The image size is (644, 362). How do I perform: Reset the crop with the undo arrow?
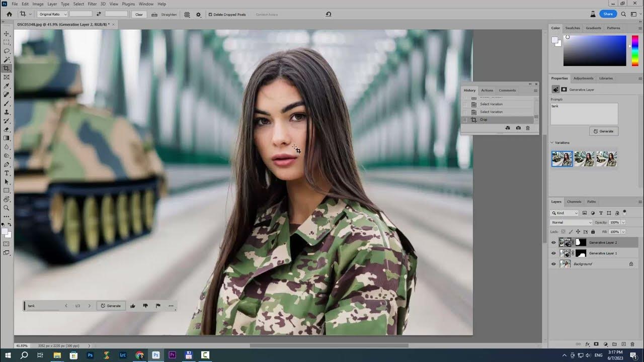coord(329,14)
